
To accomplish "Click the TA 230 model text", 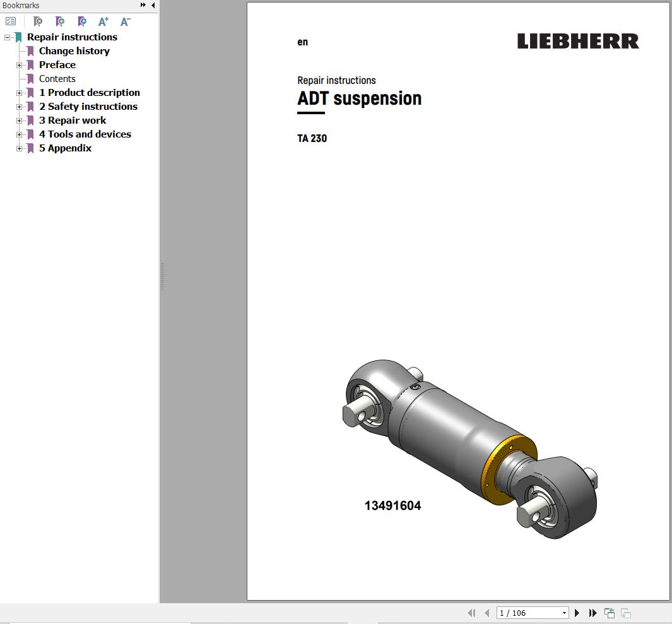I will (312, 138).
